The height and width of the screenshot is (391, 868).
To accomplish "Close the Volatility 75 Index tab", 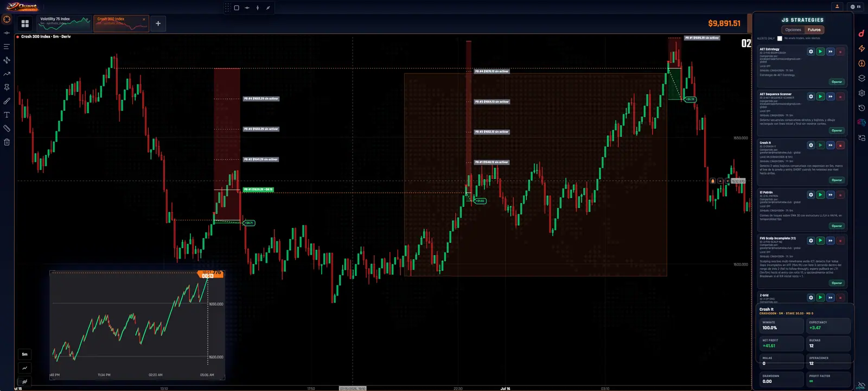I will pyautogui.click(x=87, y=19).
